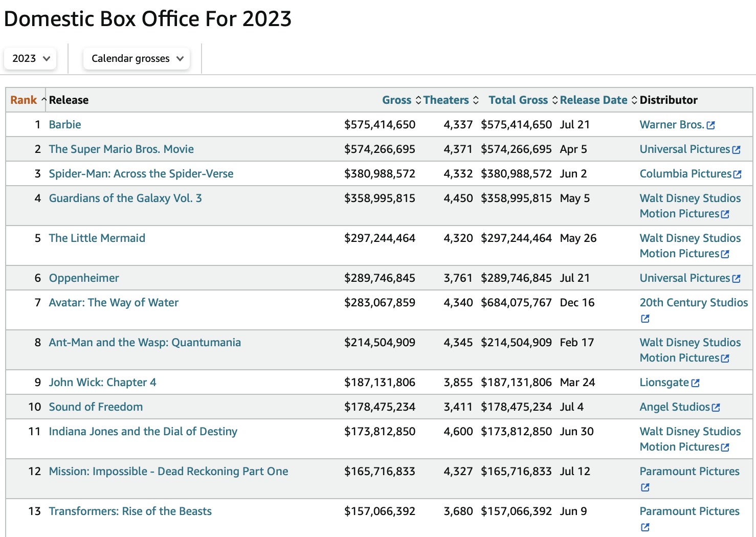Sort table by Theaters column header
Screen dimensions: 756x537
446,100
